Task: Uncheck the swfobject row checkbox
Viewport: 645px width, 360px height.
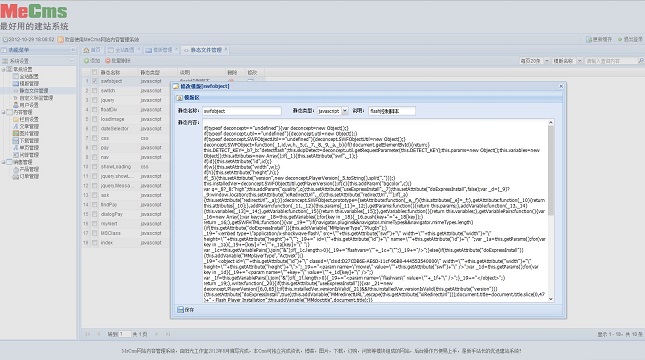Action: point(95,81)
